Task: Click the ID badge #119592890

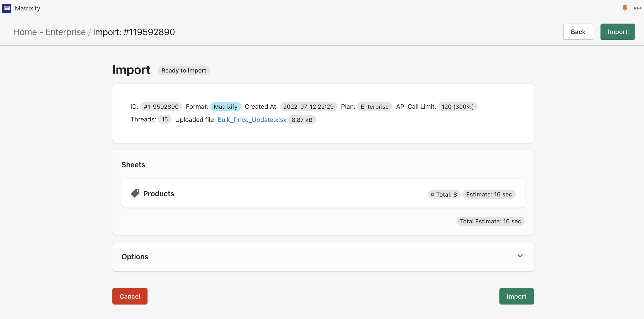Action: (x=161, y=107)
